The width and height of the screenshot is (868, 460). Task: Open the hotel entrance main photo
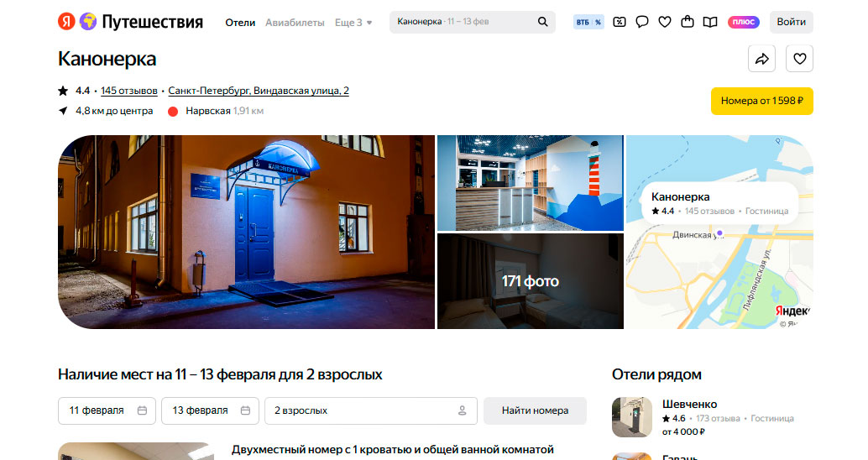[246, 232]
